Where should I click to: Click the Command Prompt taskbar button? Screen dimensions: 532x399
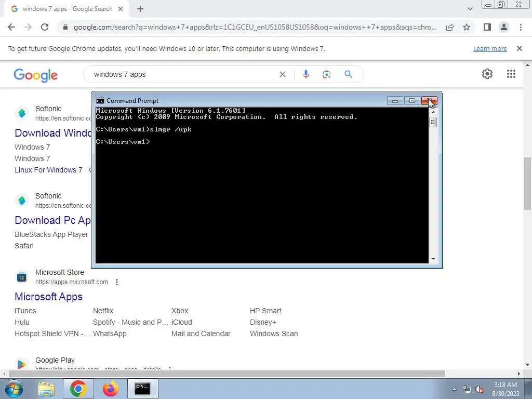click(x=142, y=389)
